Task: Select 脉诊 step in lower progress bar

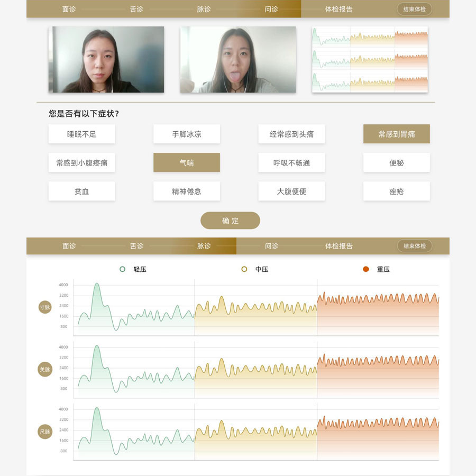Action: (x=204, y=246)
